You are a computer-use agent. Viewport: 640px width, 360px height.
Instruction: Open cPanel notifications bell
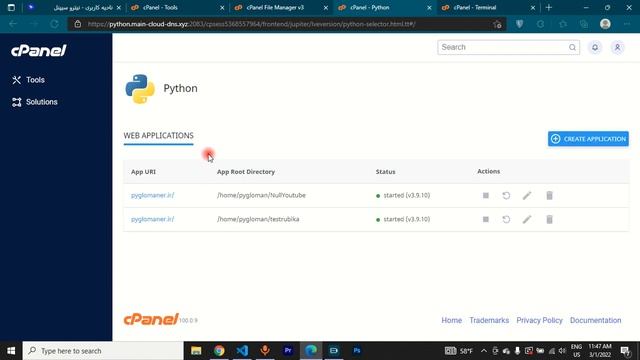595,47
